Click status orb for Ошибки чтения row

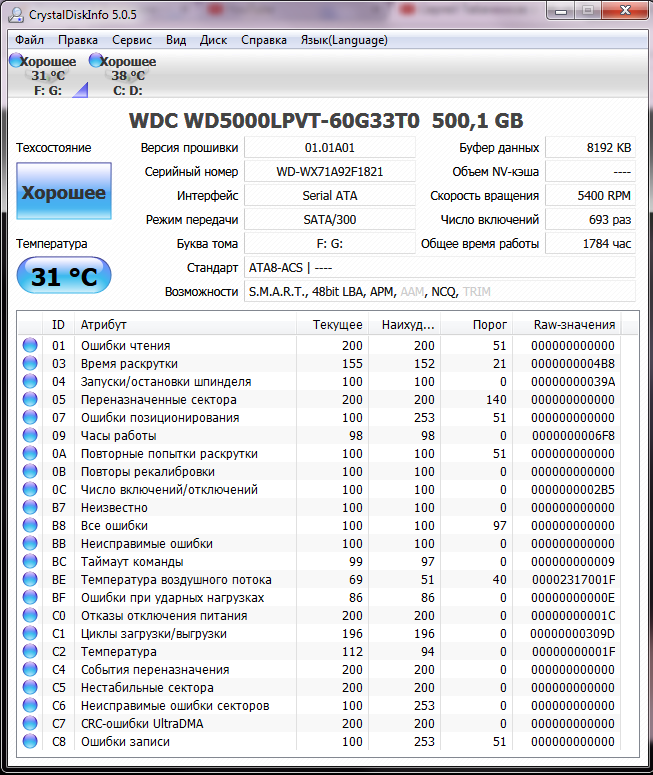(30, 345)
